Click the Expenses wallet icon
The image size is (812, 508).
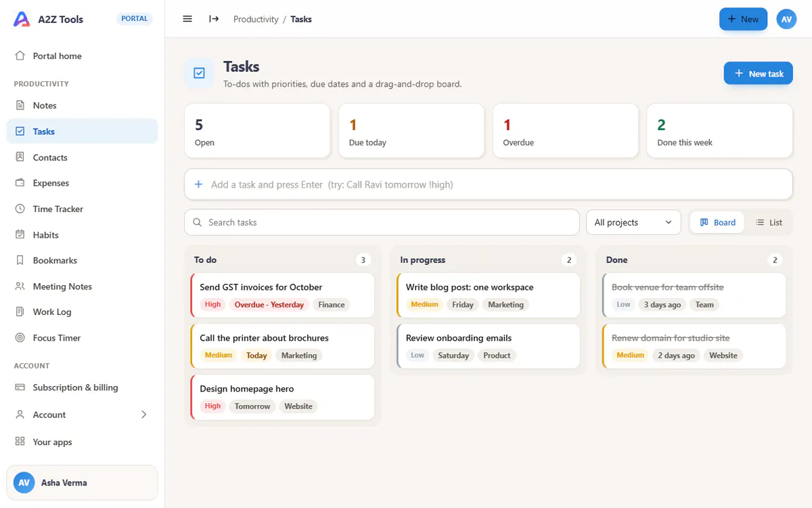[x=20, y=183]
